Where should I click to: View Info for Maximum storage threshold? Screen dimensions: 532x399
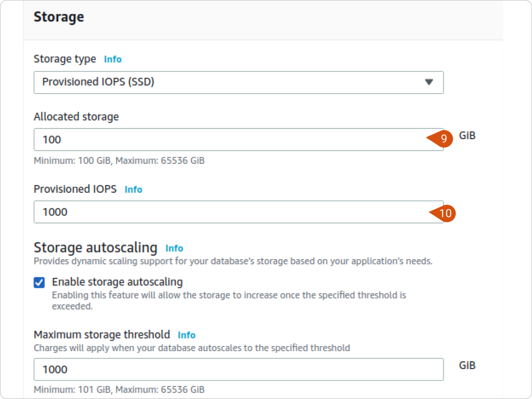point(187,335)
